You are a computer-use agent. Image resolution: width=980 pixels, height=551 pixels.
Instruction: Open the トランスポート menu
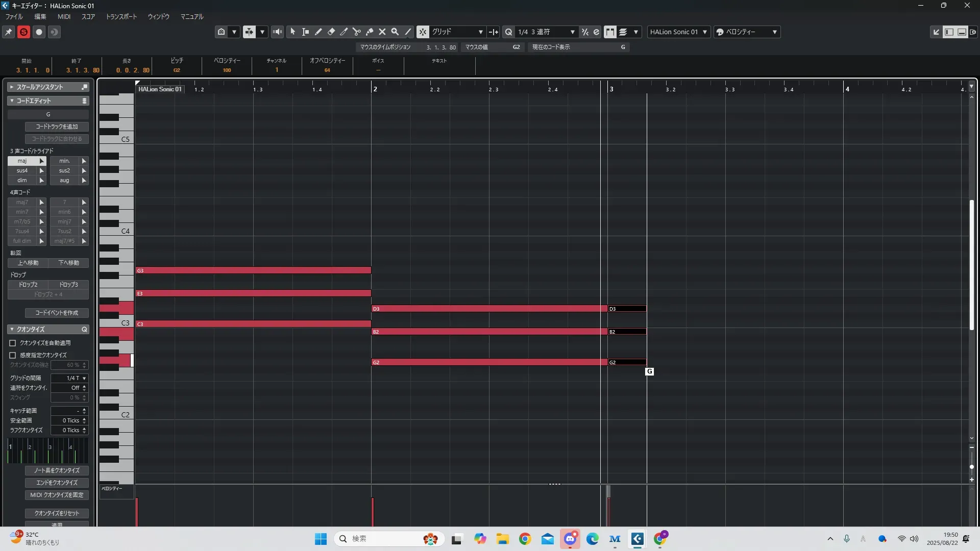pos(121,16)
